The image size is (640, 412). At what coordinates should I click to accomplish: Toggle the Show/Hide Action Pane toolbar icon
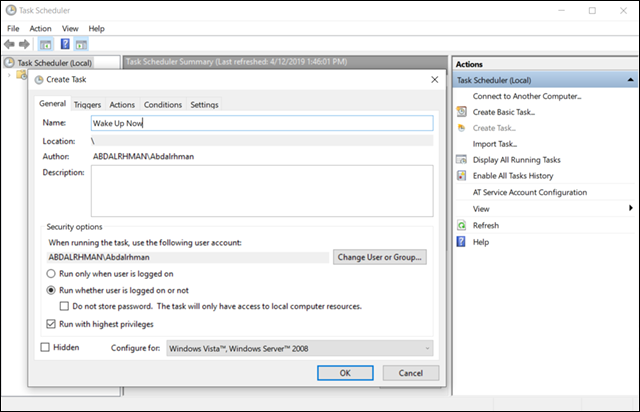[81, 44]
